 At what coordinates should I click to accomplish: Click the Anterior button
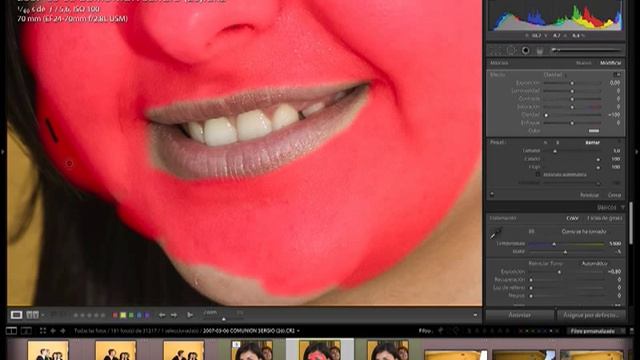[x=520, y=315]
